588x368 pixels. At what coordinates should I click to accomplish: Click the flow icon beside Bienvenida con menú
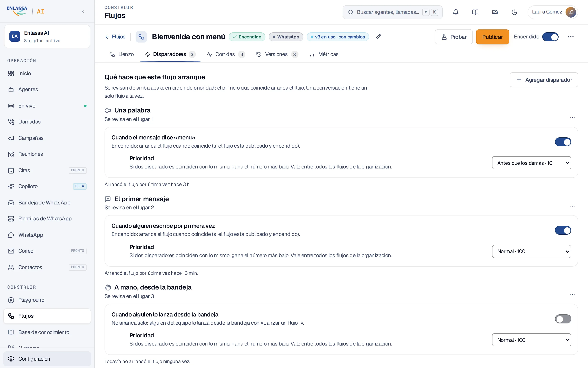pyautogui.click(x=141, y=37)
